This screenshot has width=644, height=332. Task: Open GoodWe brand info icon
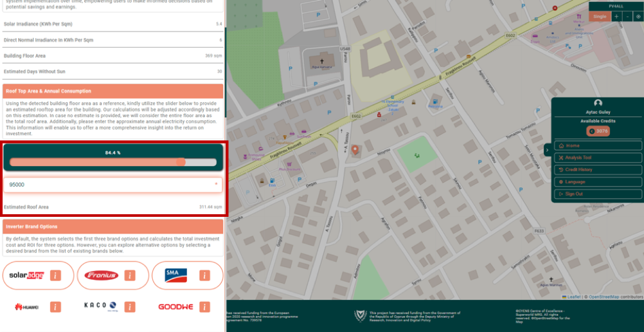(x=204, y=307)
